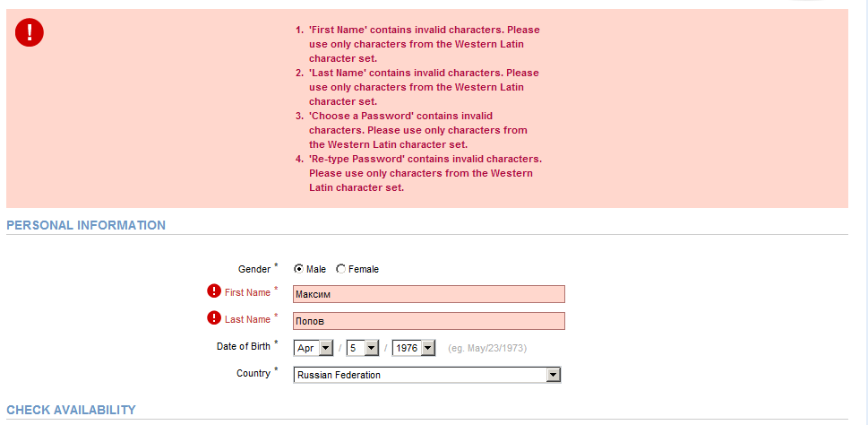
Task: Click the Personal Information section heading
Action: [x=86, y=226]
